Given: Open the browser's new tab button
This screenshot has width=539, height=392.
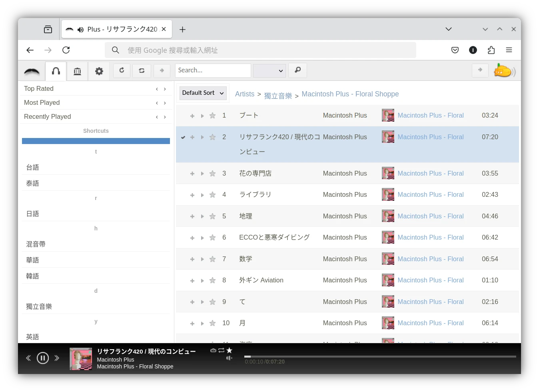Looking at the screenshot, I should 182,29.
